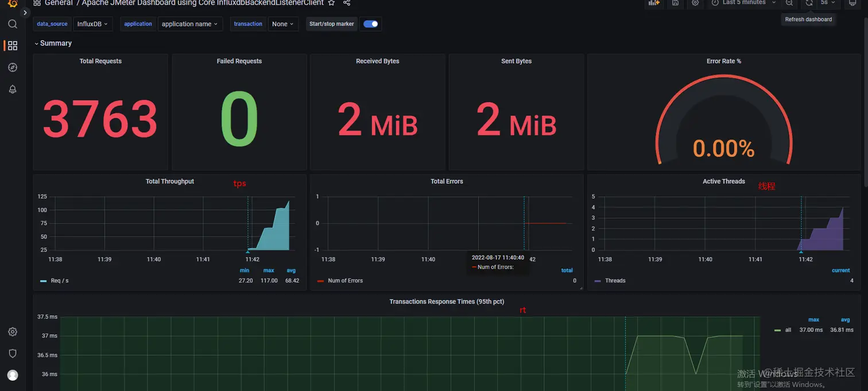Open dashboard settings gear
The width and height of the screenshot is (868, 391).
click(695, 3)
